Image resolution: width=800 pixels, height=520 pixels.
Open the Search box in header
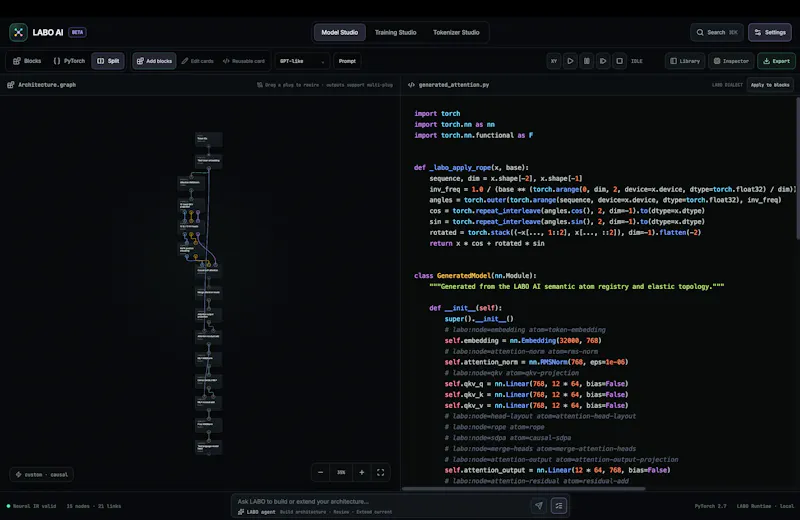pos(717,32)
